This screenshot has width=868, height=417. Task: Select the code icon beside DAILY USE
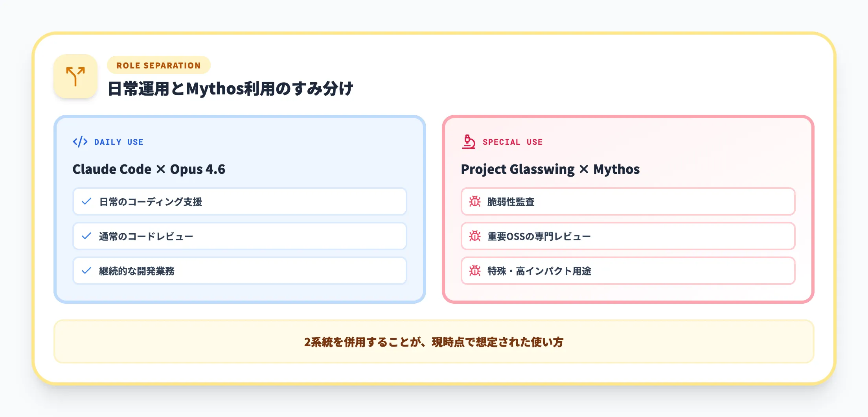click(x=80, y=142)
